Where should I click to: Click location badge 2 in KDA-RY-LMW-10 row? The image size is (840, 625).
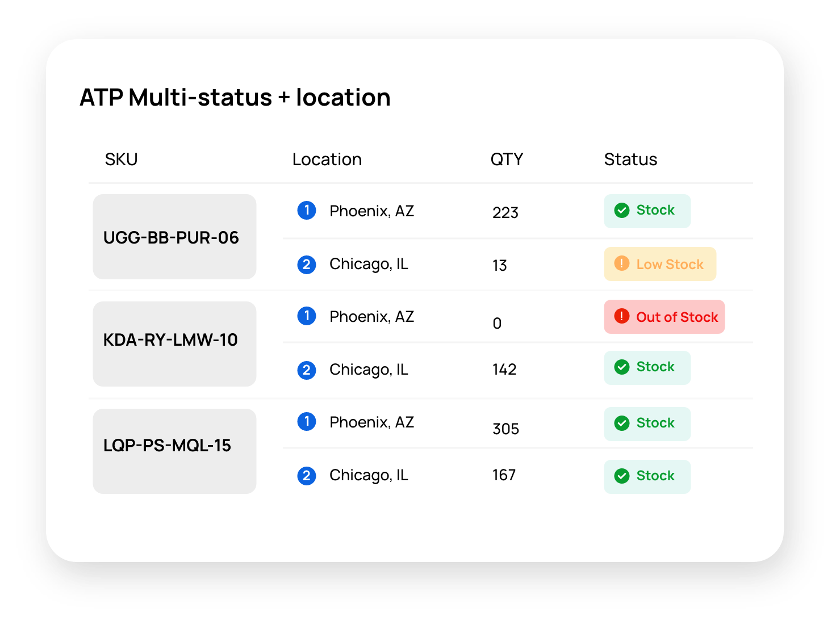(x=307, y=370)
